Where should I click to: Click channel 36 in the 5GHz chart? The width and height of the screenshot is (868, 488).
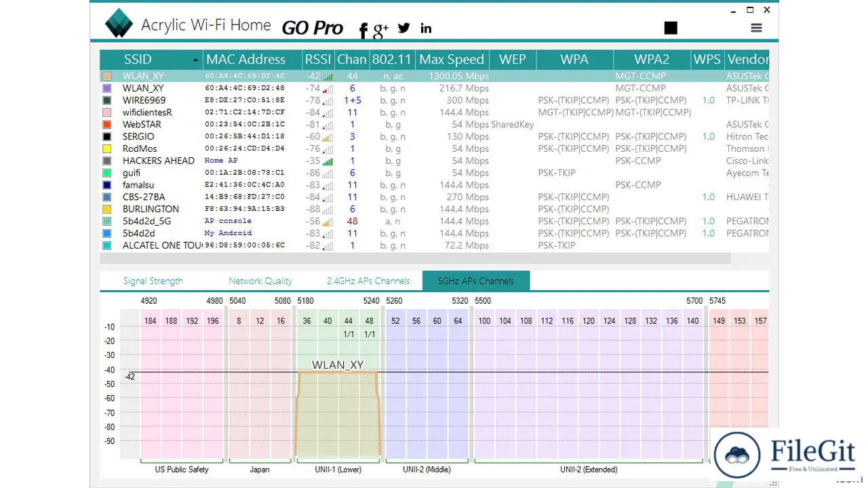click(307, 321)
